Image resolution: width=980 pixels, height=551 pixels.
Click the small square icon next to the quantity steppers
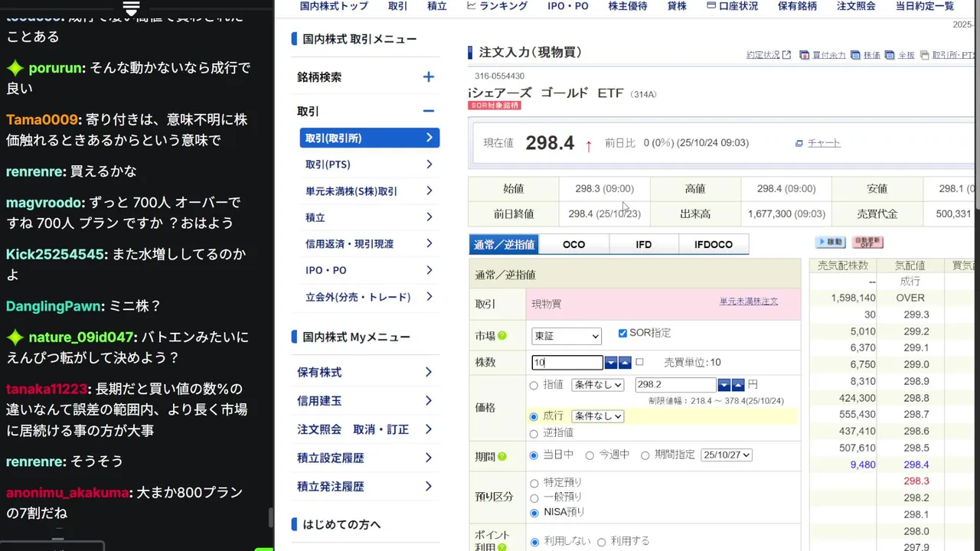[x=640, y=362]
